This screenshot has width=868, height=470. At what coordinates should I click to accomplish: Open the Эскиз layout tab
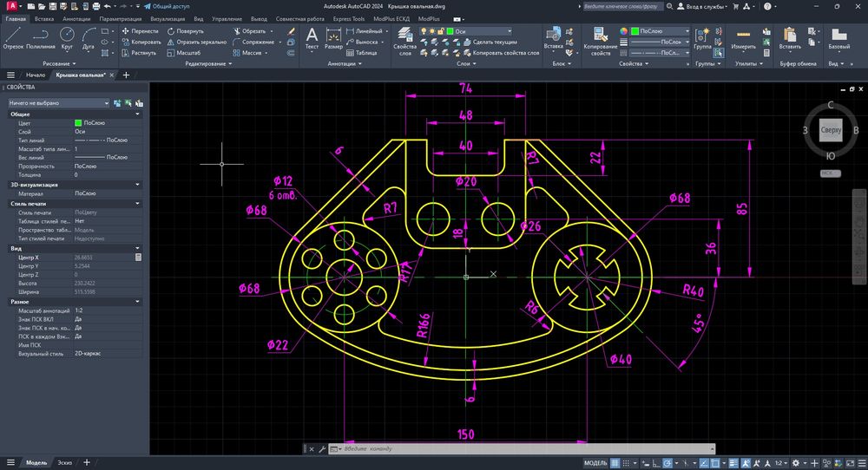click(65, 463)
